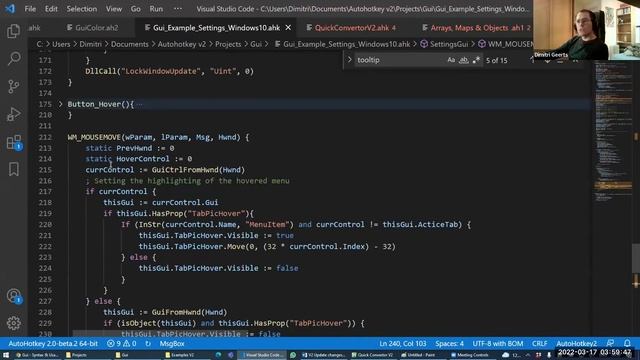Open WhatsApp from the taskbar
640x360 pixels.
click(x=293, y=355)
